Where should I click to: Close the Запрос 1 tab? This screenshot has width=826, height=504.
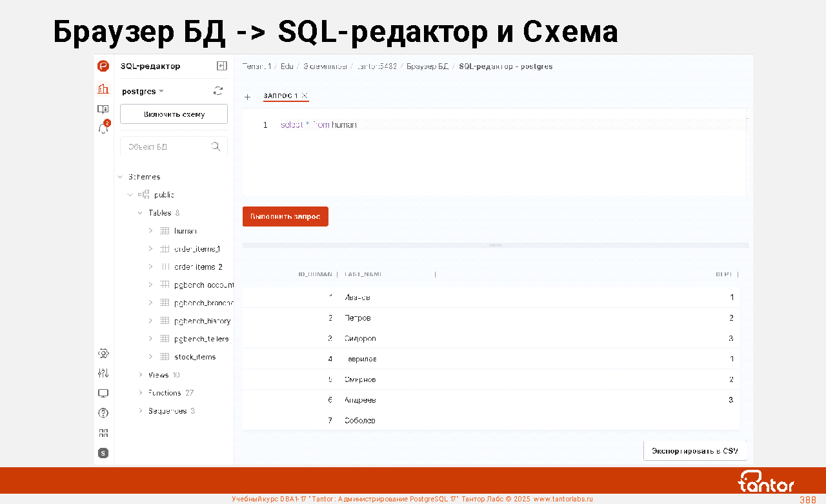point(305,96)
